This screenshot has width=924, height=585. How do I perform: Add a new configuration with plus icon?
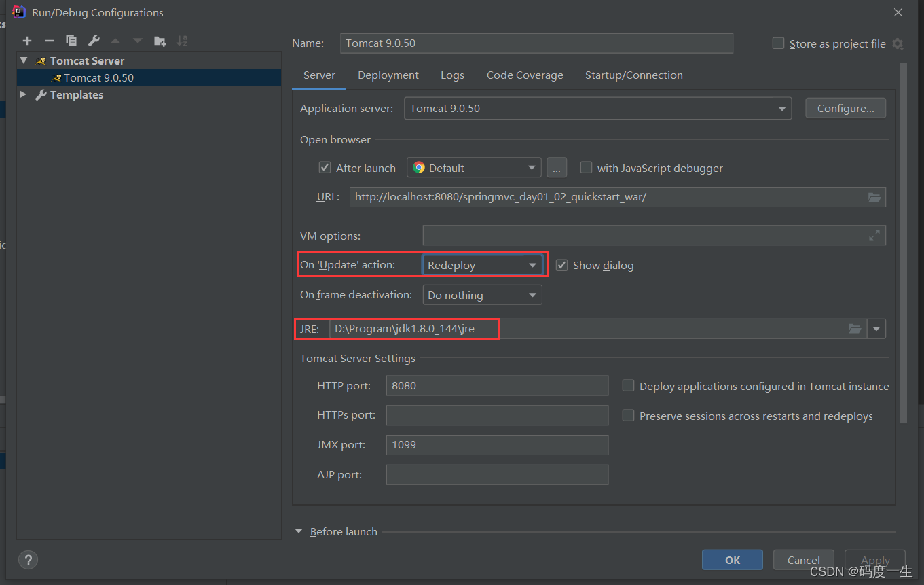pos(27,41)
